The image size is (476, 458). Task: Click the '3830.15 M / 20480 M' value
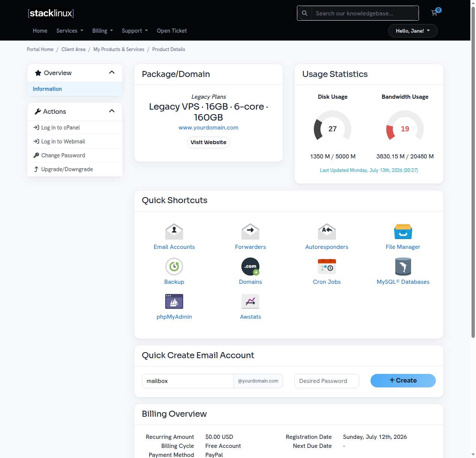tap(405, 157)
